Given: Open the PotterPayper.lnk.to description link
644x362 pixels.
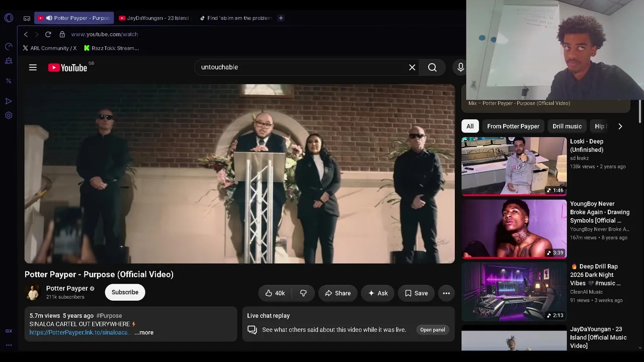Looking at the screenshot, I should [x=79, y=333].
